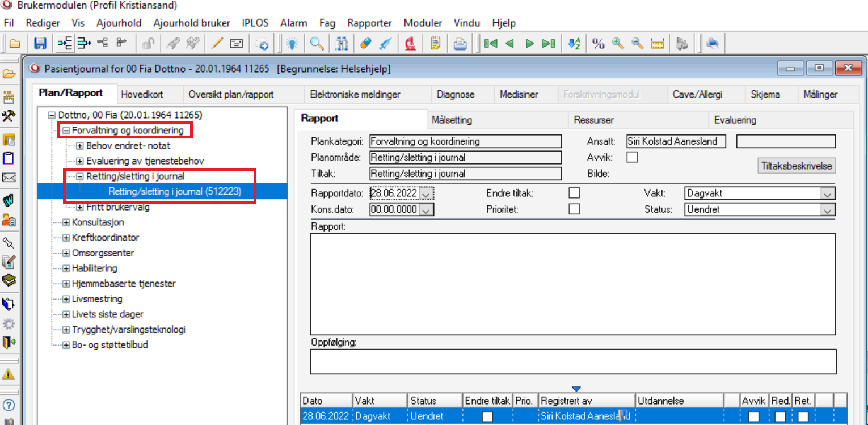Image resolution: width=868 pixels, height=425 pixels.
Task: Toggle the Avvik checkbox in table row
Action: tap(753, 416)
